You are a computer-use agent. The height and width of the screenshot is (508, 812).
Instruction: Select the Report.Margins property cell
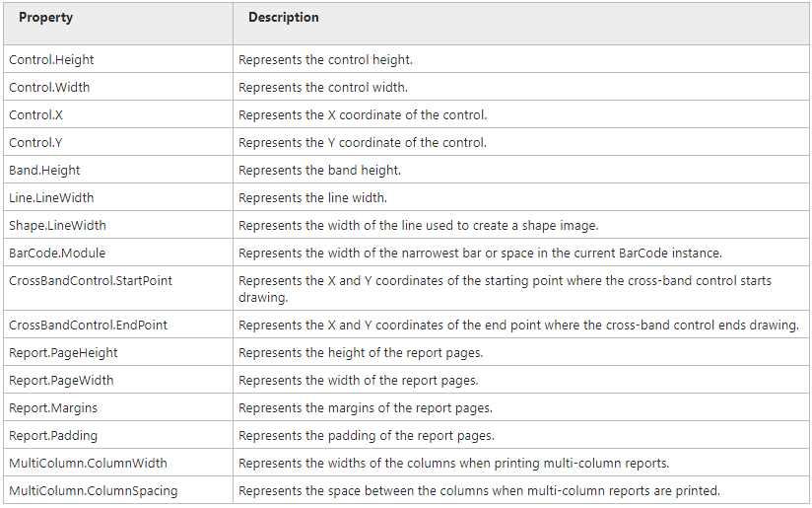tap(53, 408)
